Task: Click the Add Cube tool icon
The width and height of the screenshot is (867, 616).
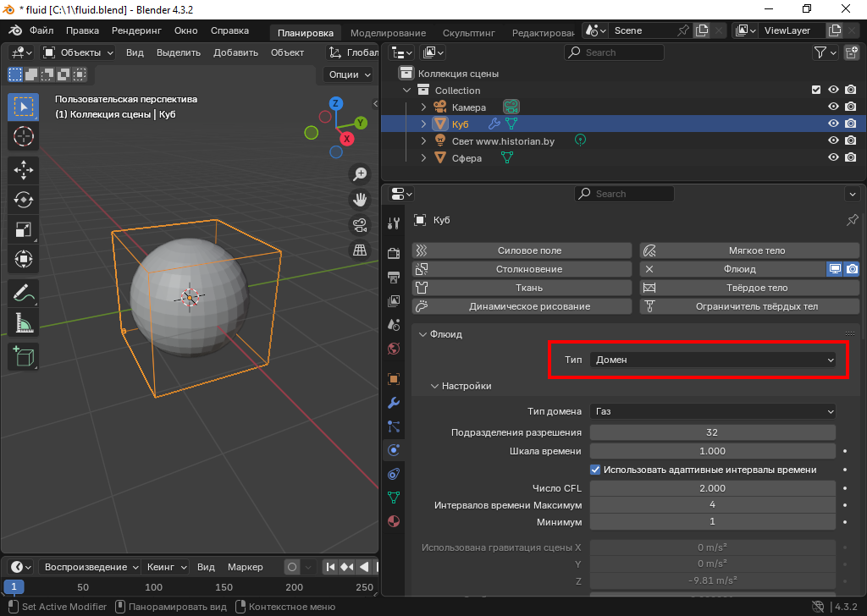Action: tap(23, 356)
